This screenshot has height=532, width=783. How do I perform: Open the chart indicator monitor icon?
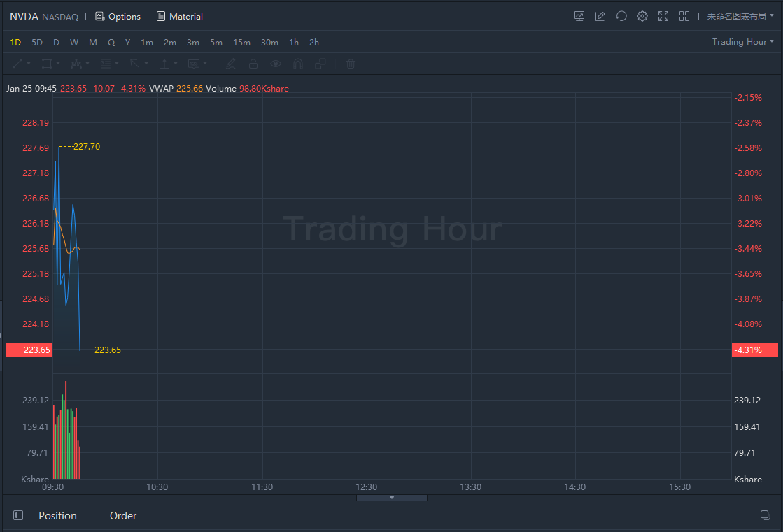click(579, 17)
